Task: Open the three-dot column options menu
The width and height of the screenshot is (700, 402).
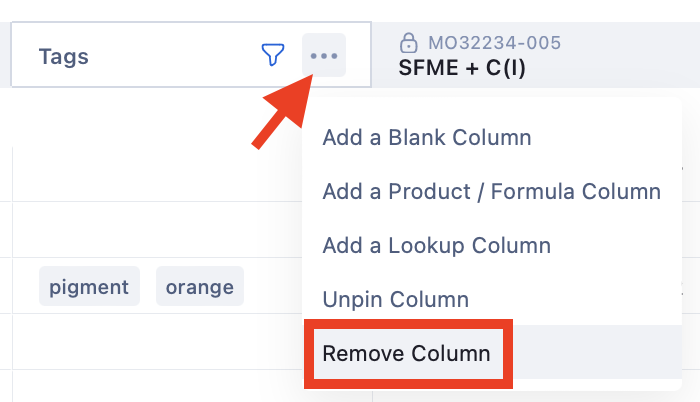Action: coord(324,55)
